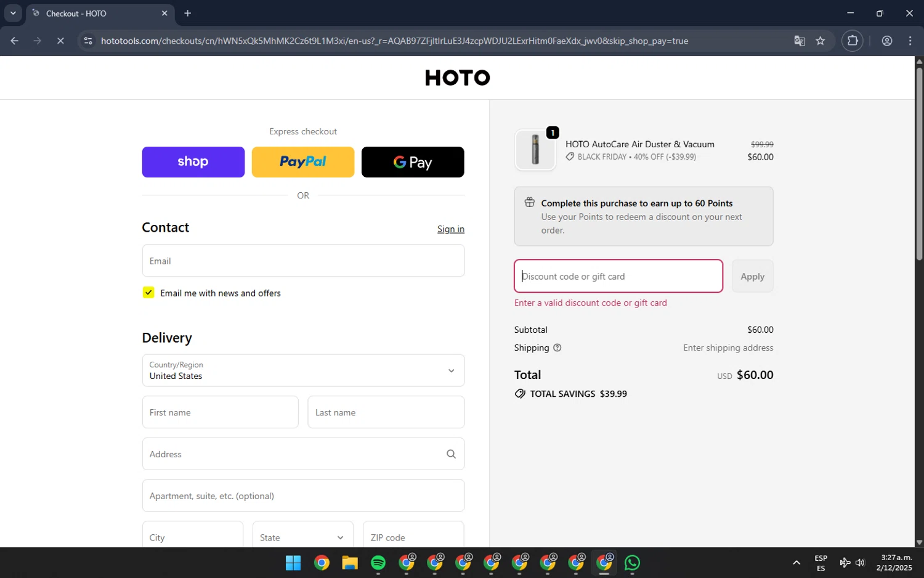Open Google Translate page icon

800,41
